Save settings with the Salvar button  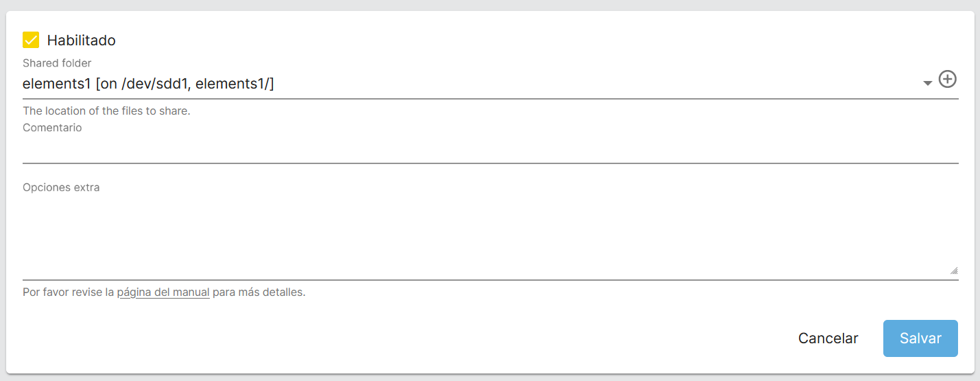[x=920, y=338]
